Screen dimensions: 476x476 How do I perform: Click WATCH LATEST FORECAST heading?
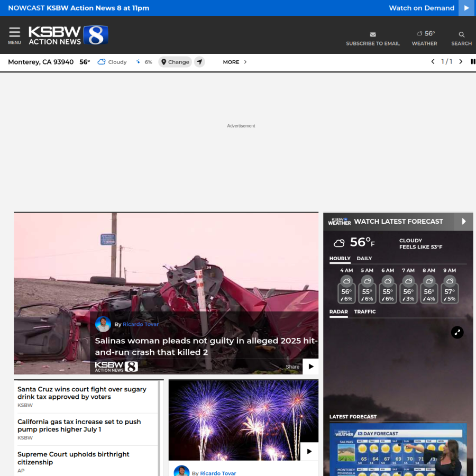click(398, 221)
